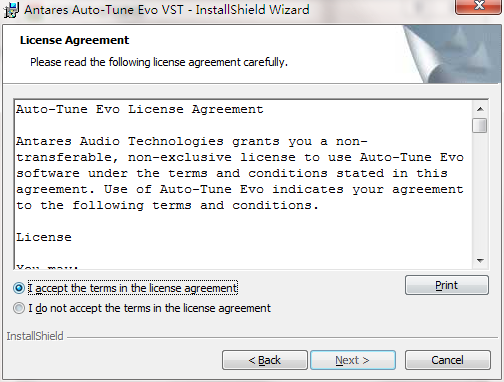Click the Antares Auto-Tune Evo title bar text
This screenshot has height=382, width=504.
pyautogui.click(x=167, y=10)
